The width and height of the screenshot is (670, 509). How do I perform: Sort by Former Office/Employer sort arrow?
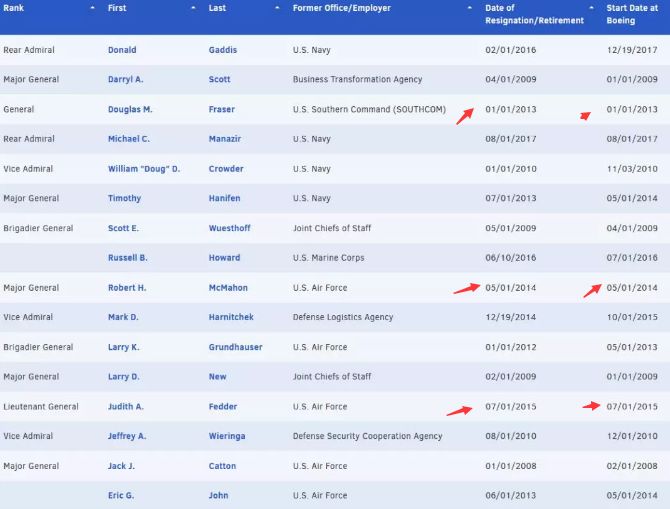pos(470,8)
